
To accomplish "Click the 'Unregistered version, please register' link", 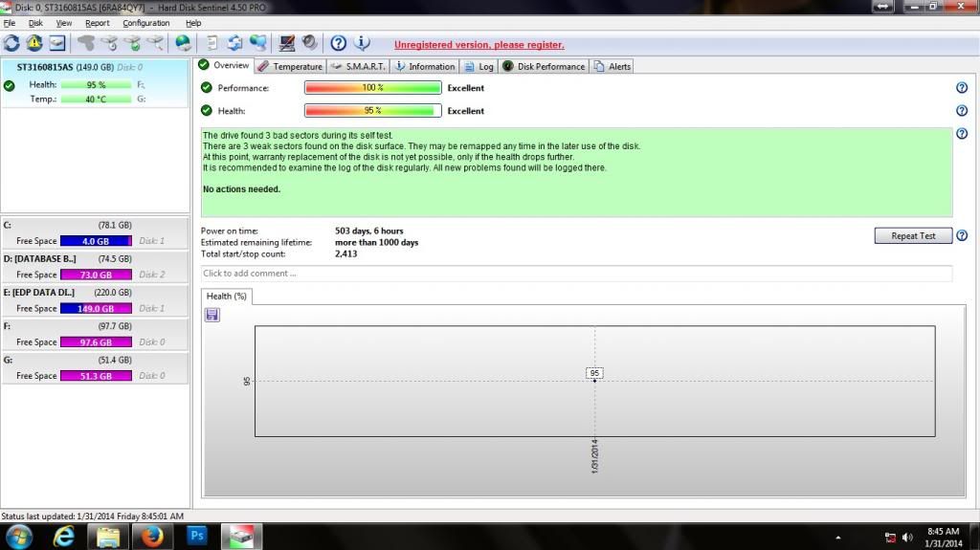I will 479,45.
